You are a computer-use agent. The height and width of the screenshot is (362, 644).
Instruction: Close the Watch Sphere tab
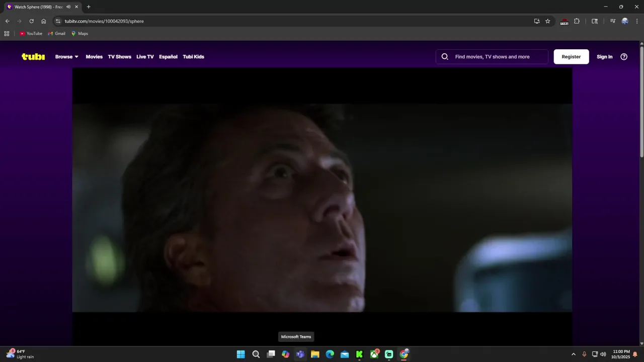pyautogui.click(x=76, y=7)
